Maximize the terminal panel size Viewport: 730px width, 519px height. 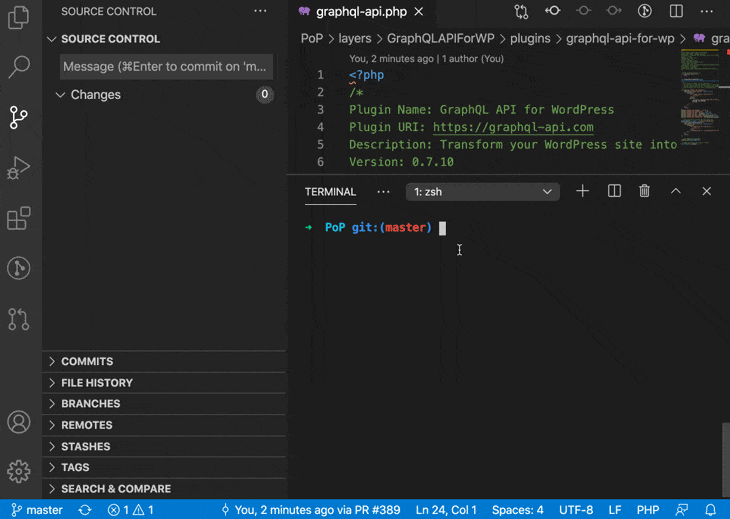676,191
